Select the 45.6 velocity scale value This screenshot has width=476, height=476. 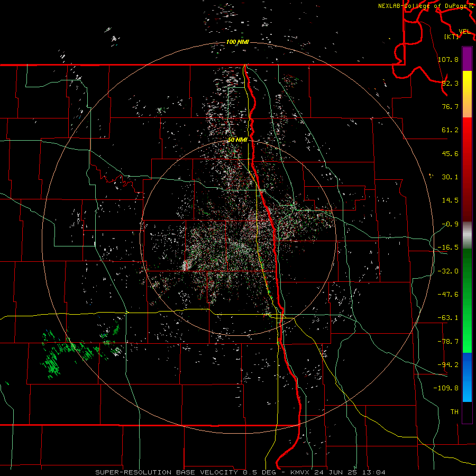point(450,153)
